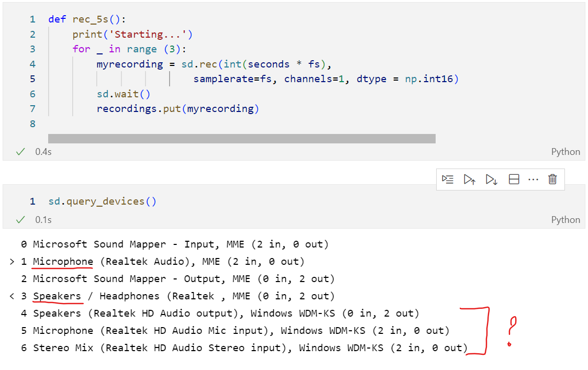Screen dimensions: 588x370
Task: Click into sd.query_devices() code line
Action: pos(102,201)
